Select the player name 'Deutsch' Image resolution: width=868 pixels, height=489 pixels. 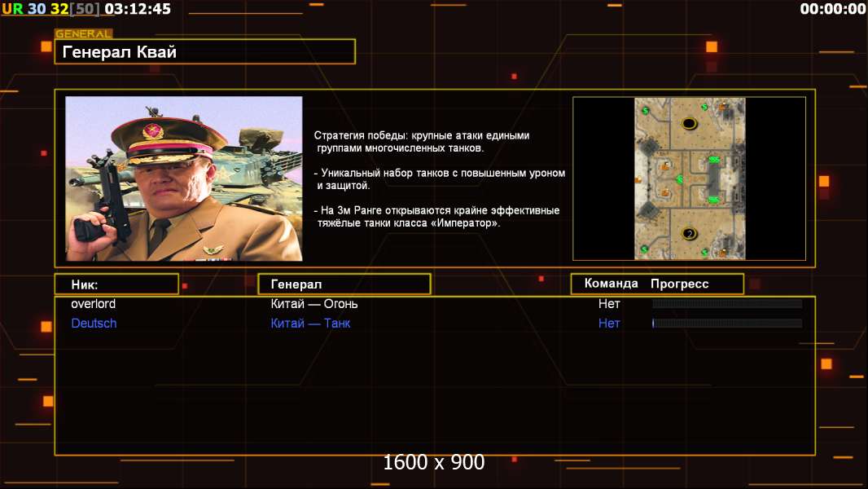click(94, 323)
